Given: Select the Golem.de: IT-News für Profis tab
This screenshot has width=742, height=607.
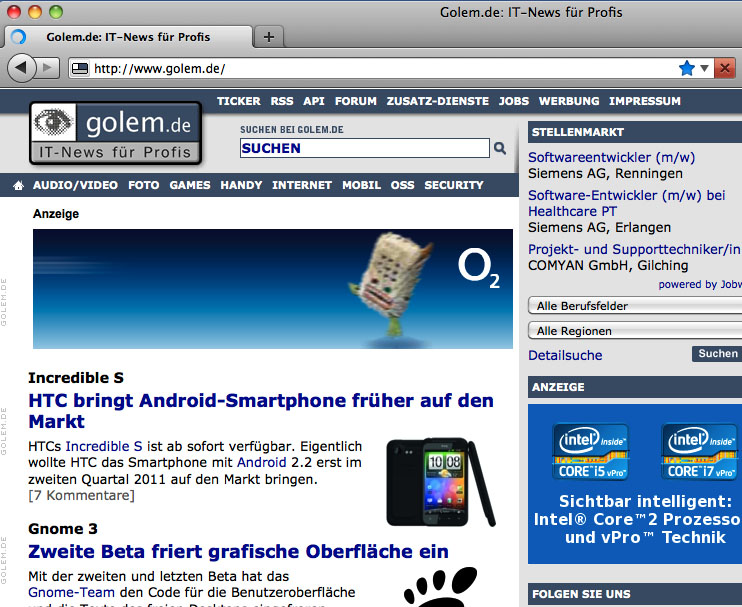Looking at the screenshot, I should [x=128, y=37].
